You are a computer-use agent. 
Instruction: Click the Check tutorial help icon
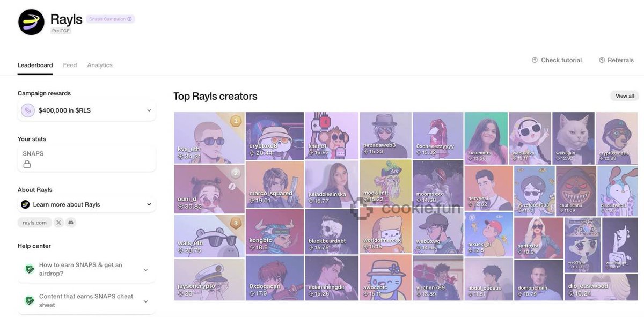point(535,60)
